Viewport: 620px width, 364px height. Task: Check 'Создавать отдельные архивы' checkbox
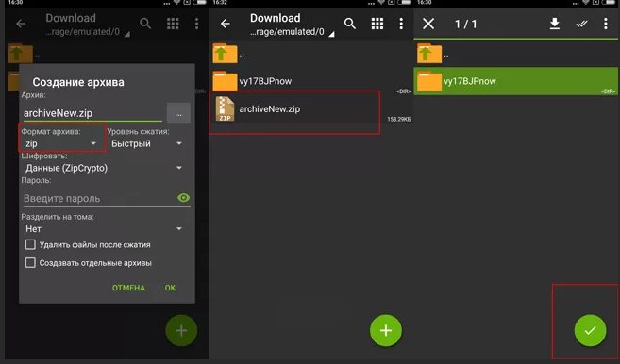pyautogui.click(x=30, y=262)
